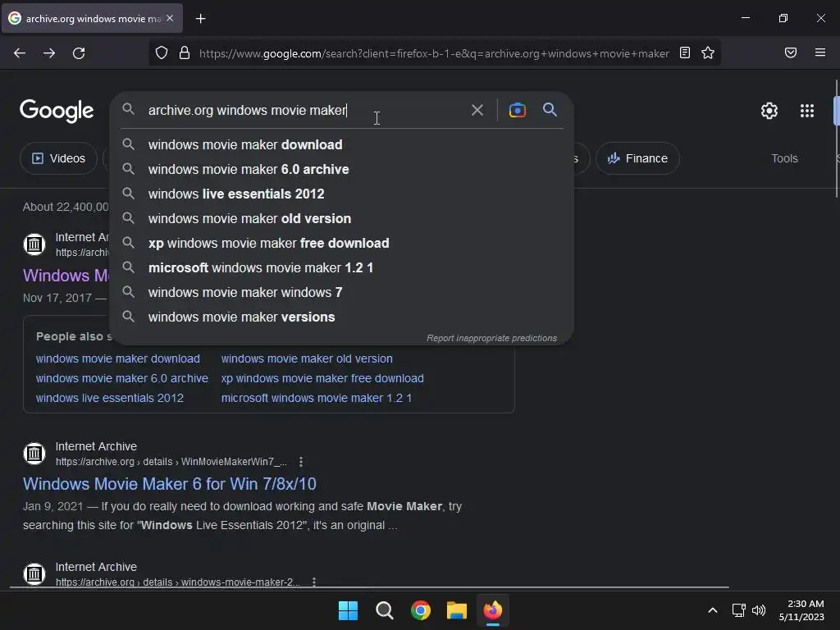Image resolution: width=840 pixels, height=630 pixels.
Task: Select suggestion 'windows movie maker old version'
Action: point(342,218)
